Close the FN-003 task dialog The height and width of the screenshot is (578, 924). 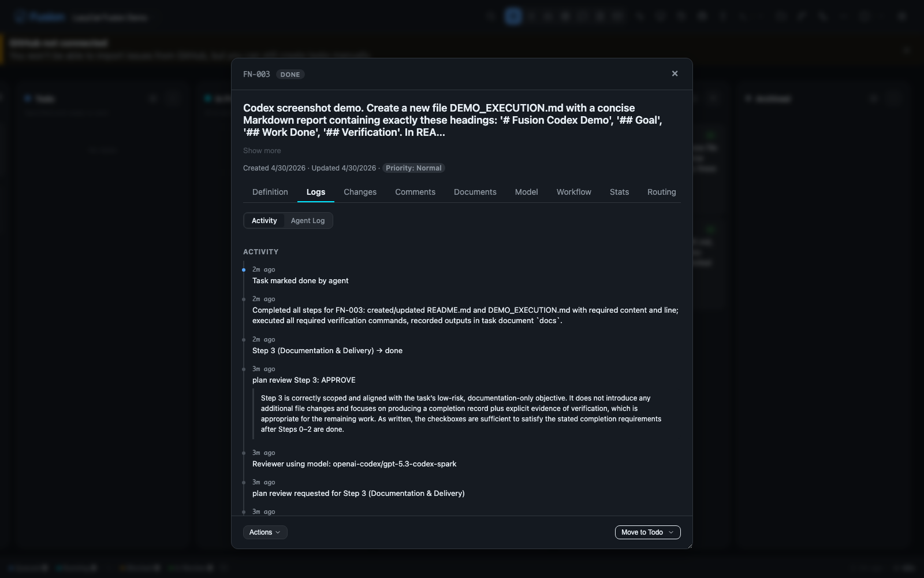click(675, 73)
